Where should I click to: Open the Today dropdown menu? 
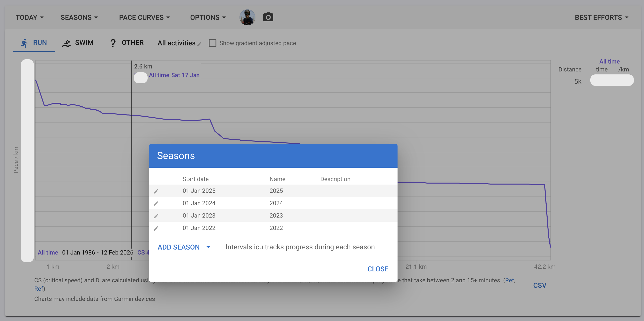coord(30,17)
